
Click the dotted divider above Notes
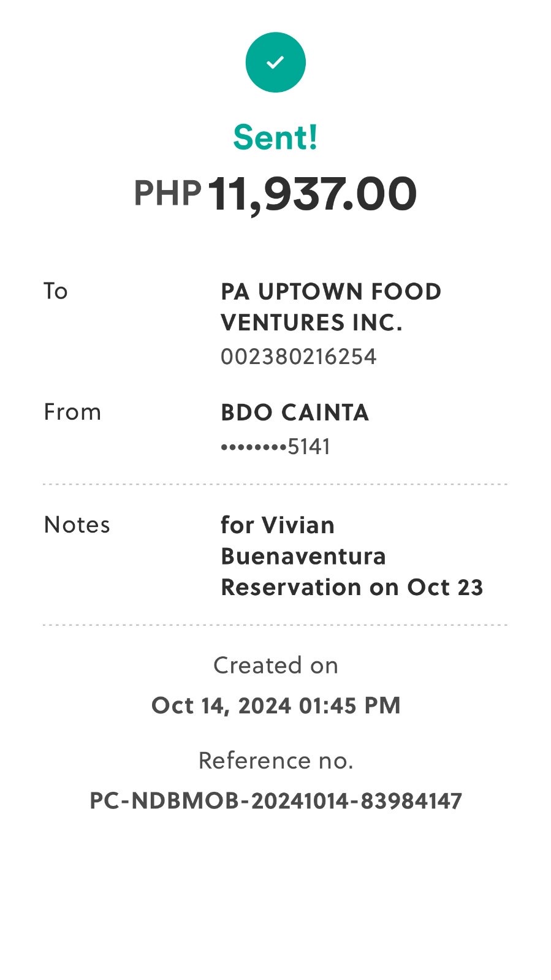[275, 484]
